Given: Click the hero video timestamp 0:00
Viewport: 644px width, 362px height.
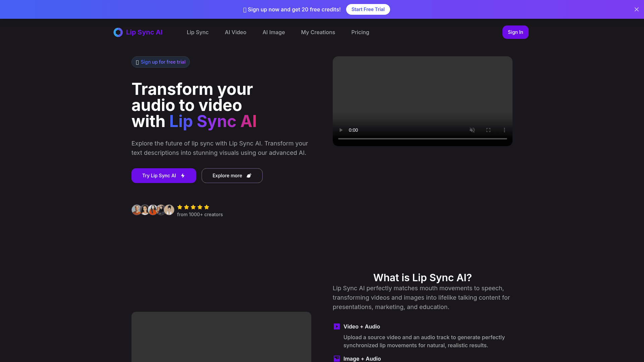Looking at the screenshot, I should point(353,130).
